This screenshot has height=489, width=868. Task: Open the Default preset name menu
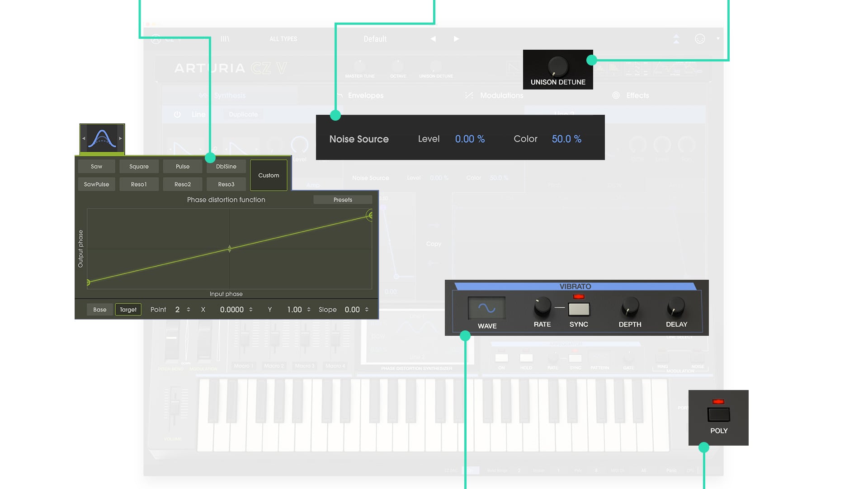click(x=375, y=39)
